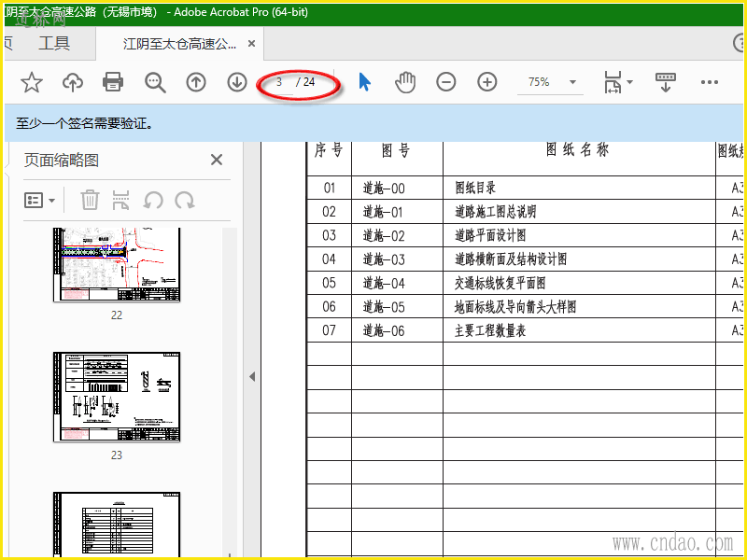Zoom out with the minus icon

[446, 82]
